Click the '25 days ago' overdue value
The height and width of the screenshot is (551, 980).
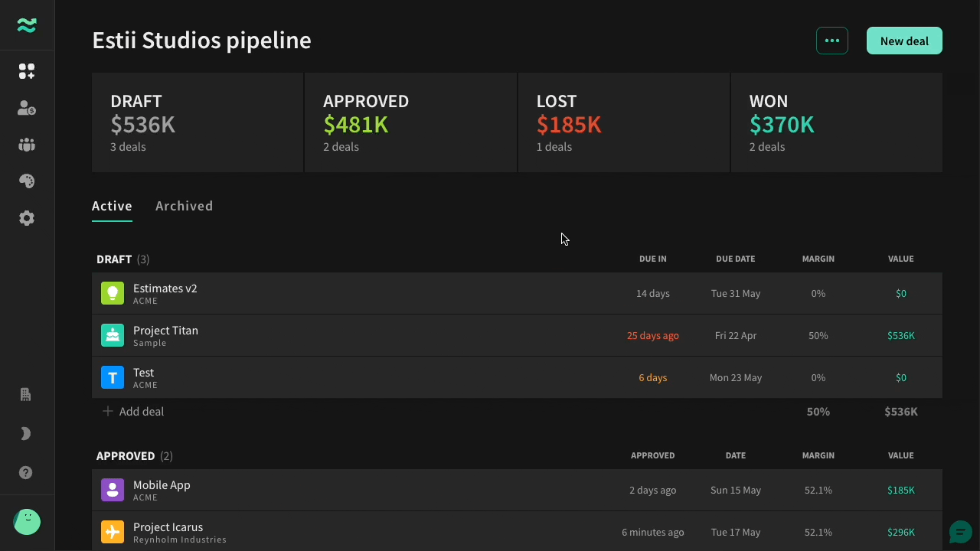point(653,335)
